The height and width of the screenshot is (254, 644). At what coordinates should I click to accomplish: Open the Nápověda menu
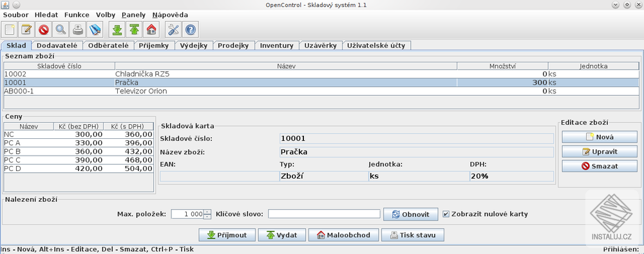[170, 15]
